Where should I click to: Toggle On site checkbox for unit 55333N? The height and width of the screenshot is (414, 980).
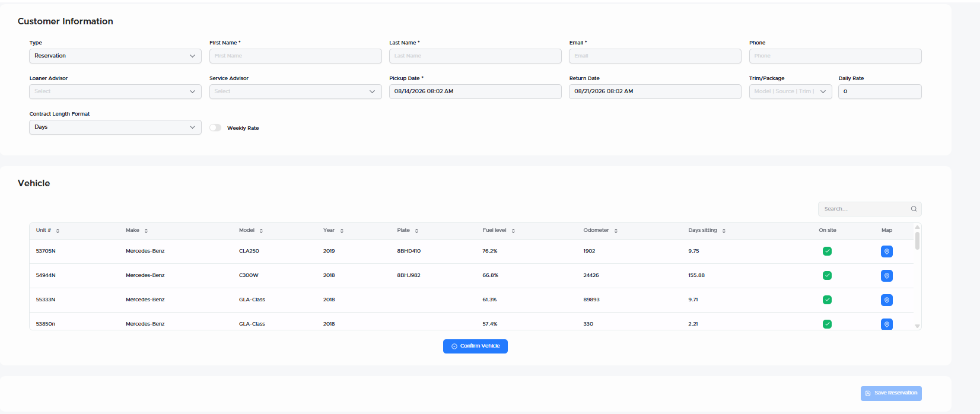(x=827, y=300)
